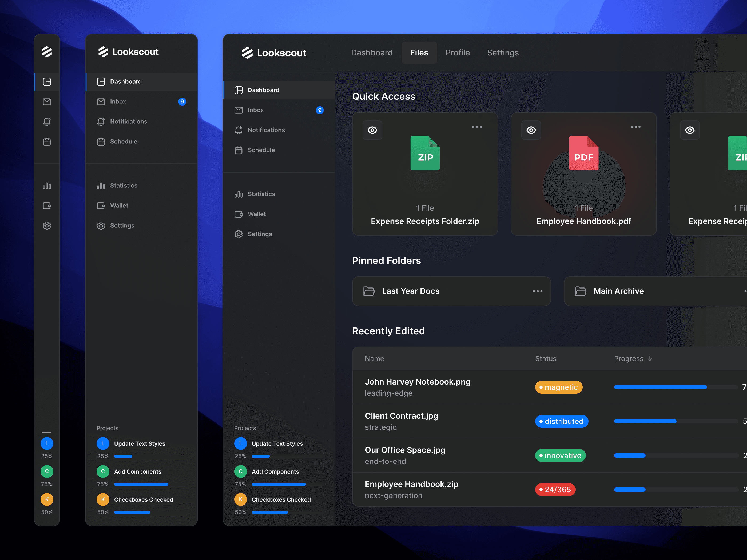Click the Last Year Docs folder icon
This screenshot has width=747, height=560.
point(369,291)
